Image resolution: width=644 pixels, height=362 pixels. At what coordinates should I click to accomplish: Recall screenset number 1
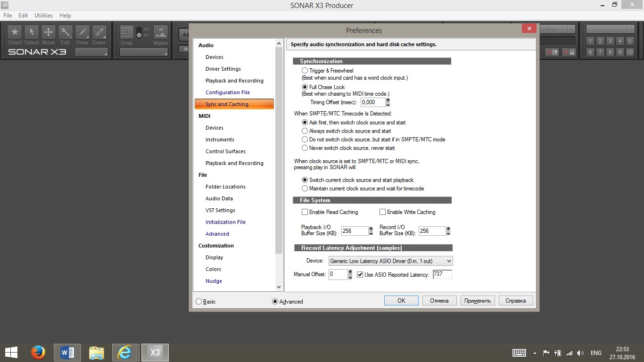pyautogui.click(x=590, y=41)
